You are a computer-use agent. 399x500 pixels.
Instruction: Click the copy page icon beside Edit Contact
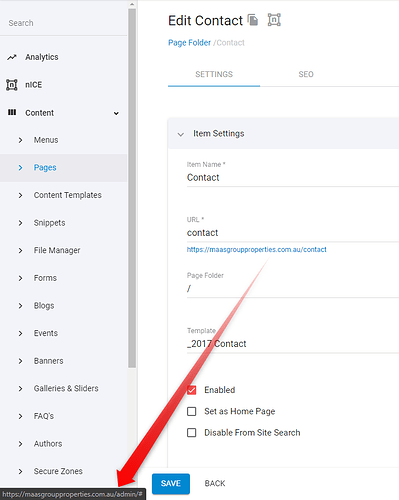click(x=253, y=20)
